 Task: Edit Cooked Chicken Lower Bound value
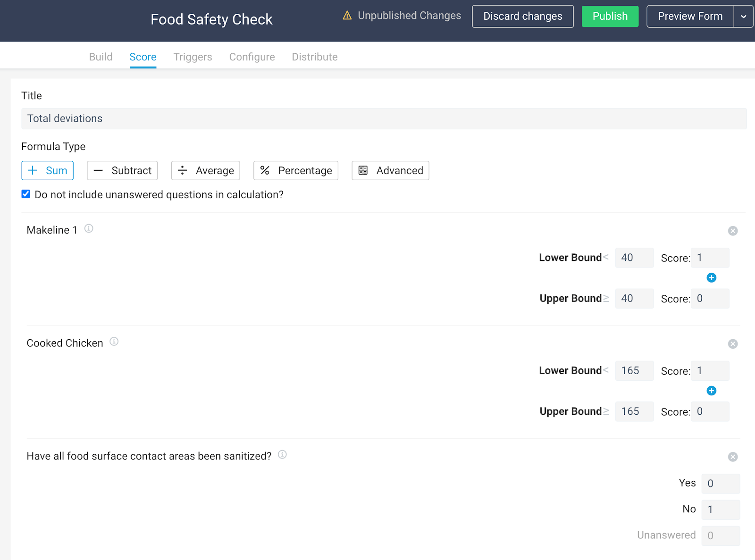635,371
